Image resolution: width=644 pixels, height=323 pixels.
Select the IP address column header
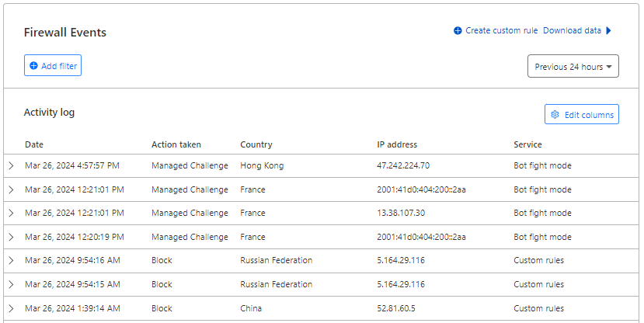(397, 144)
